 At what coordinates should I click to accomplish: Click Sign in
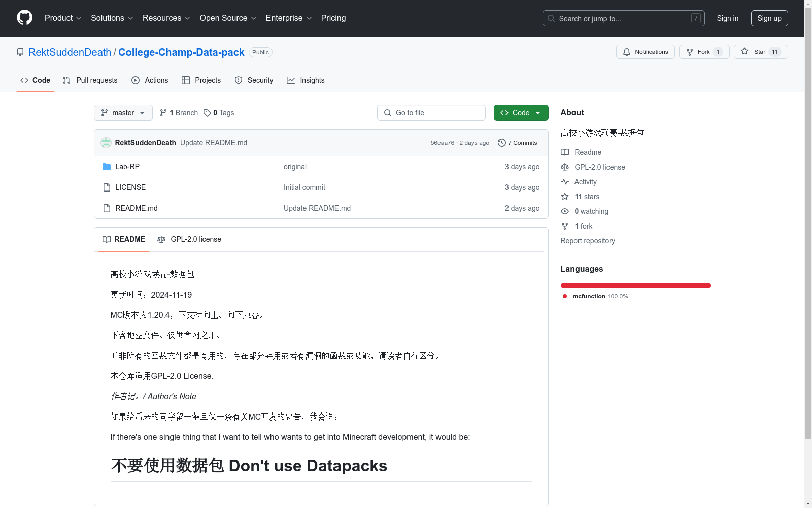click(x=728, y=18)
